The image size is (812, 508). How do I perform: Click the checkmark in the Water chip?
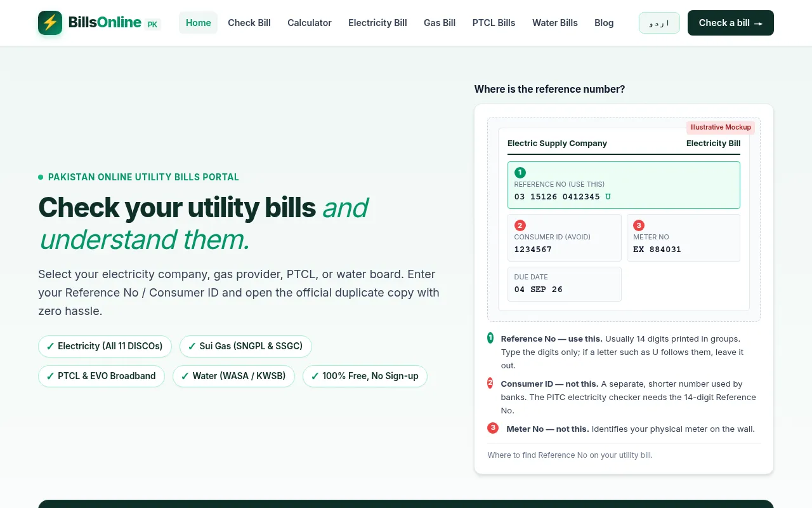point(185,377)
